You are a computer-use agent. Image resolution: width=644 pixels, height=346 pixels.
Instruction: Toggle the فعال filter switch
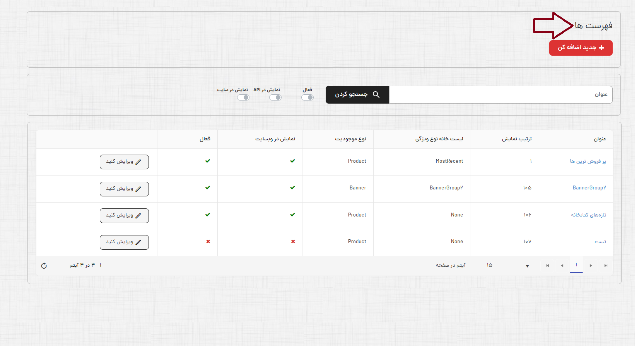[307, 97]
